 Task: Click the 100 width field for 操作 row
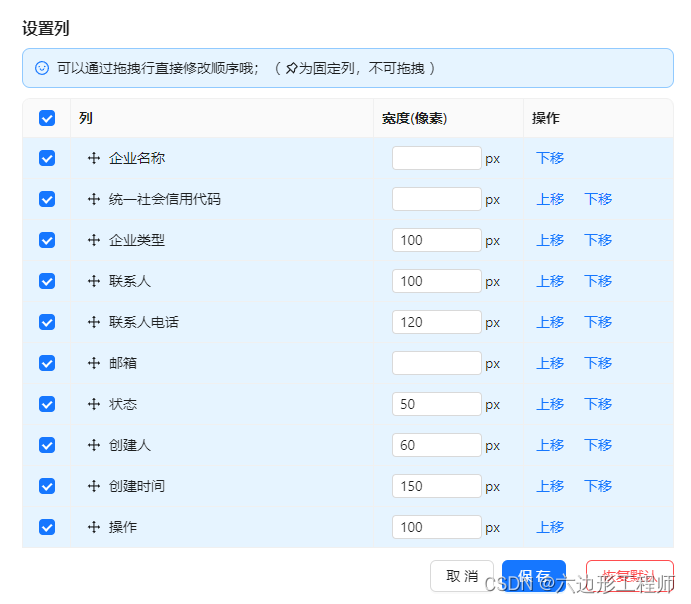pos(437,526)
